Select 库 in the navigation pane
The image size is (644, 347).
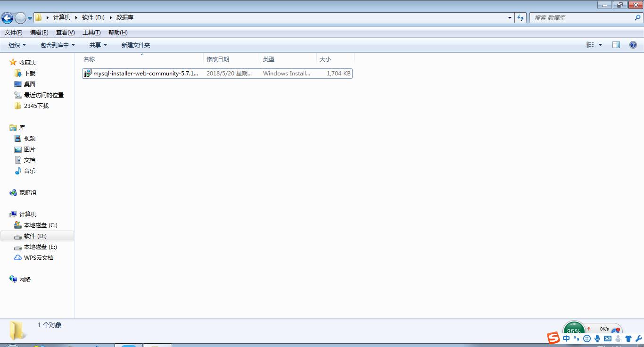tap(22, 128)
